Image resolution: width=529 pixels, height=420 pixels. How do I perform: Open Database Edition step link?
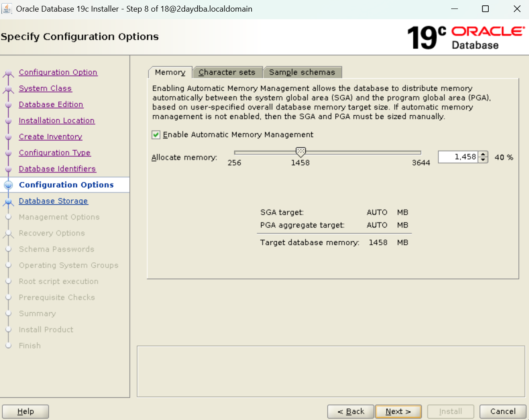[51, 105]
